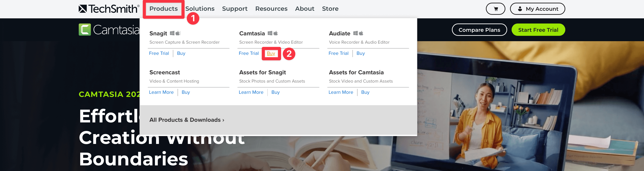Viewport: 644px width, 171px height.
Task: Click Camtasia Free Trial link
Action: [x=248, y=53]
